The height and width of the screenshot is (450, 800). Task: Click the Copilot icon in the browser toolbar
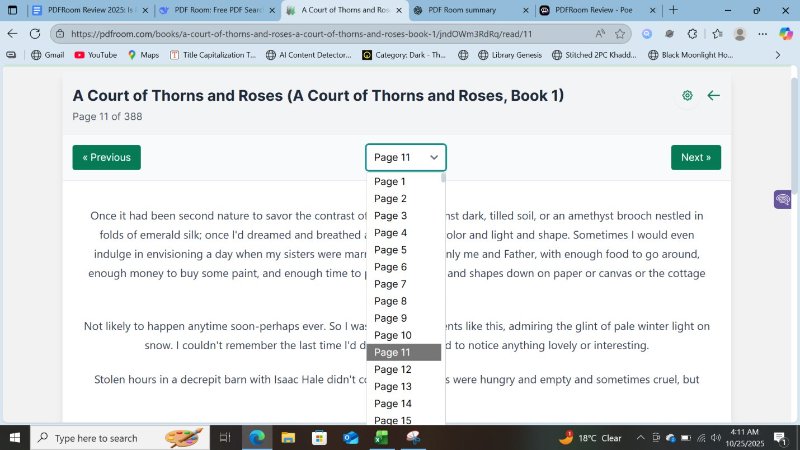[786, 33]
